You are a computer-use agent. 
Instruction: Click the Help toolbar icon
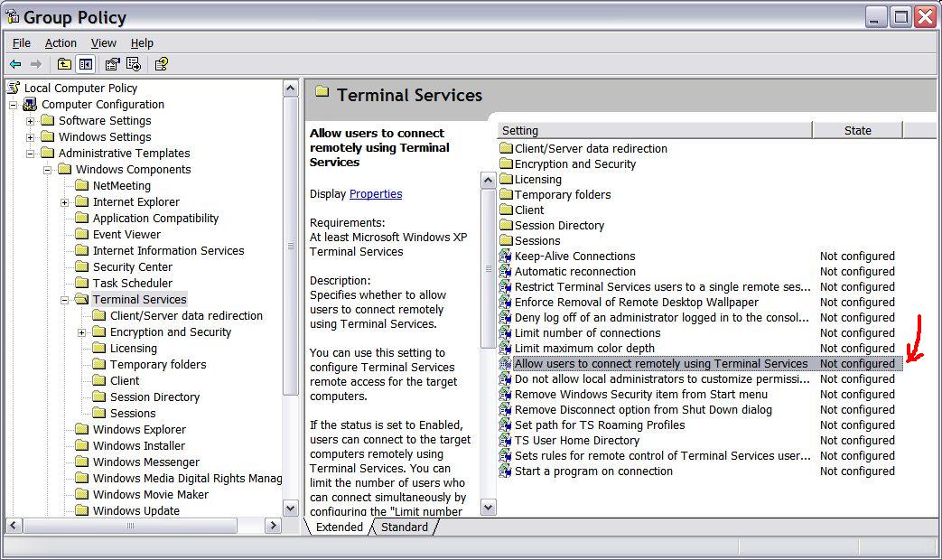[161, 64]
